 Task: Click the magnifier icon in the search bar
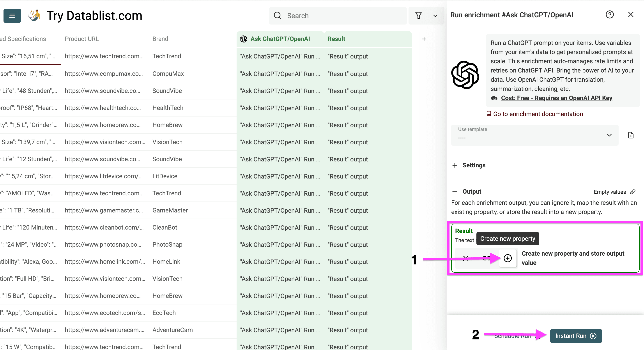[x=278, y=16]
